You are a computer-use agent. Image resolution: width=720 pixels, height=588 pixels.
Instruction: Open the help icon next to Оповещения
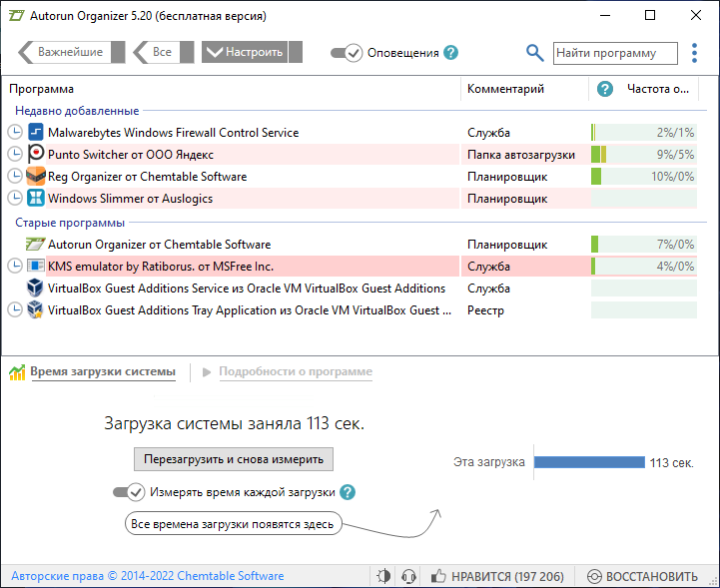click(x=451, y=53)
